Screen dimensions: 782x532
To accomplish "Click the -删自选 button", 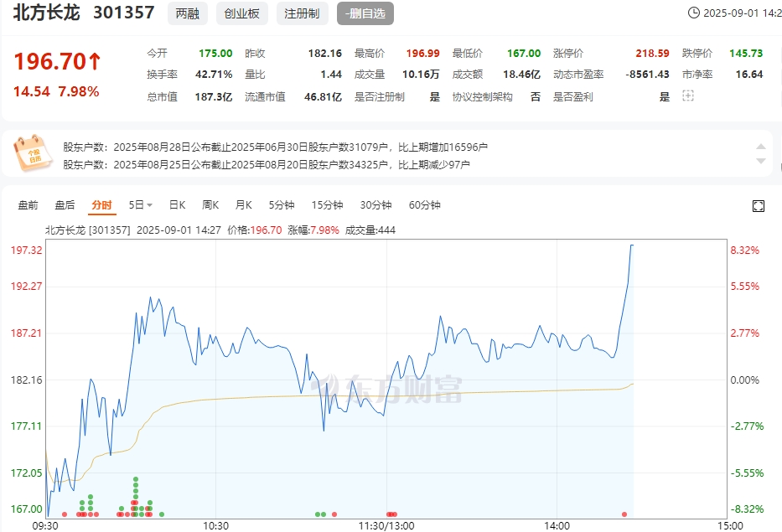I will (x=365, y=13).
